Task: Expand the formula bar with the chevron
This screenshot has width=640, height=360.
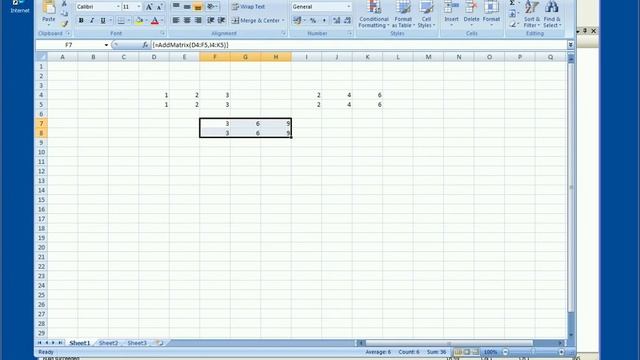Action: pyautogui.click(x=571, y=45)
